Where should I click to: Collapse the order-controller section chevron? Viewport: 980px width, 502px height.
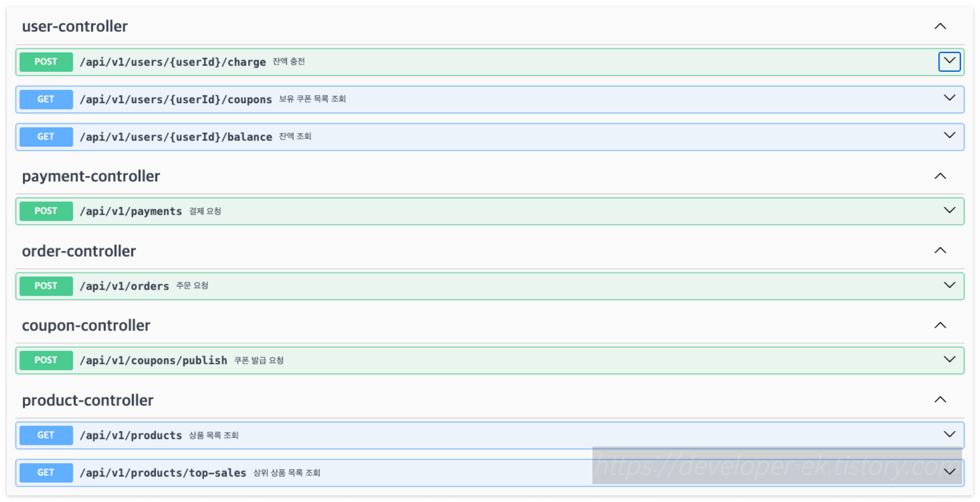(x=940, y=251)
